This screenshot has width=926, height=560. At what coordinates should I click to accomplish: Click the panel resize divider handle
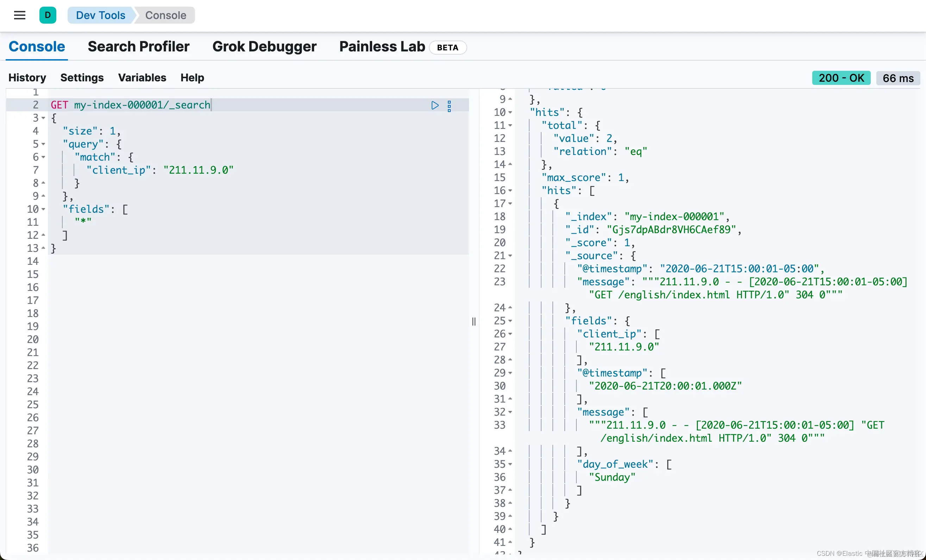tap(474, 321)
